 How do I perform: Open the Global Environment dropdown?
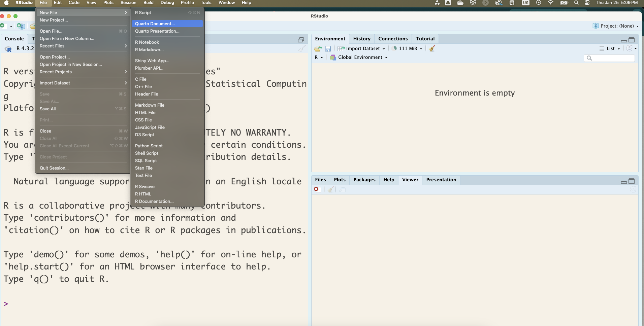pos(358,57)
